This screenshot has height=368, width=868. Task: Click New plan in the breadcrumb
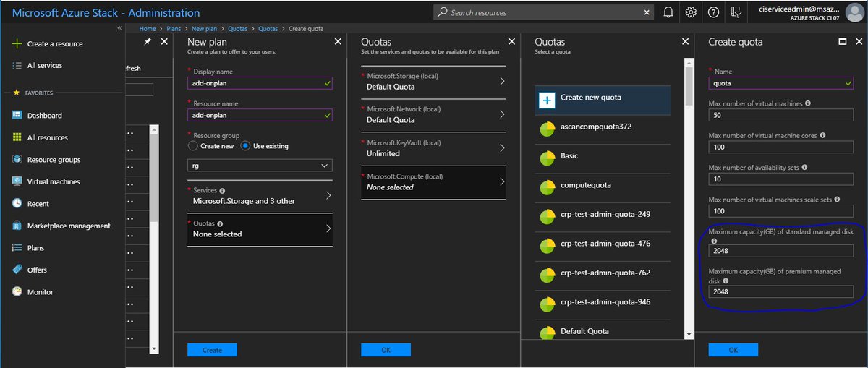point(205,28)
